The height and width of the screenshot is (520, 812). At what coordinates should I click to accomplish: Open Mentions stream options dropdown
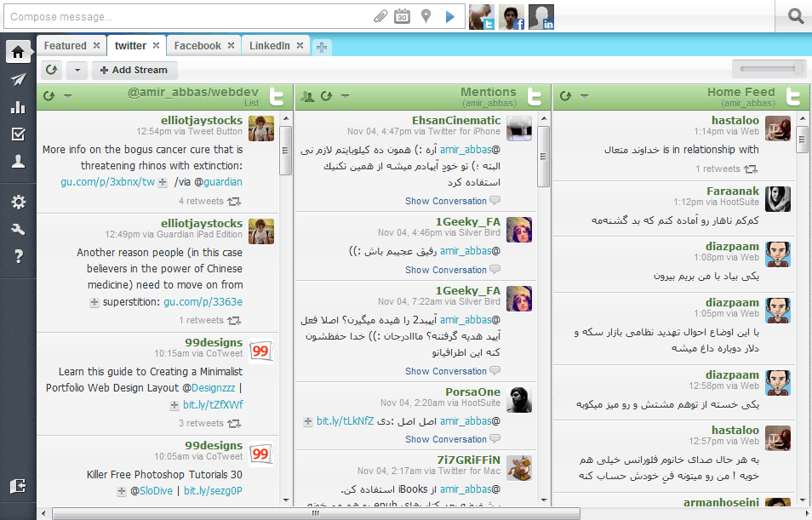coord(345,96)
